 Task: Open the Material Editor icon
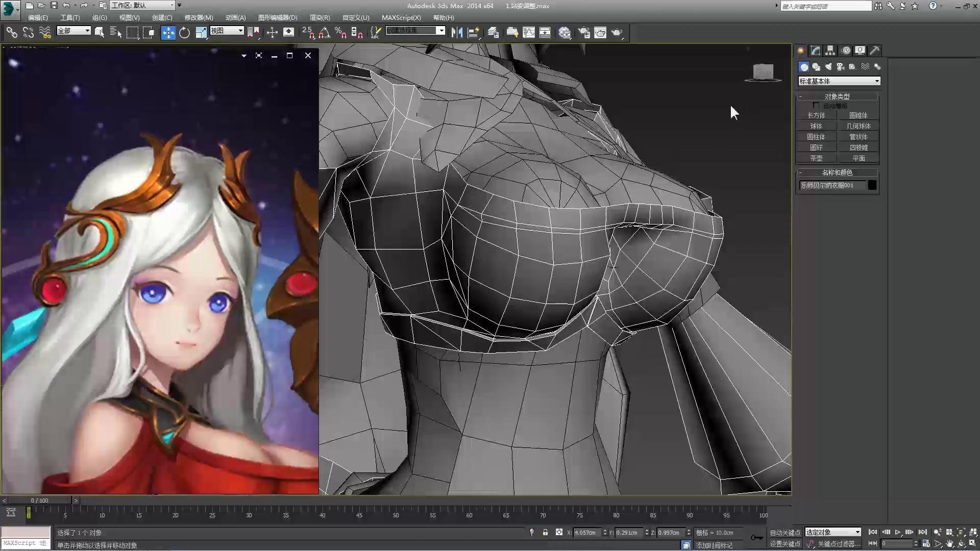[565, 33]
